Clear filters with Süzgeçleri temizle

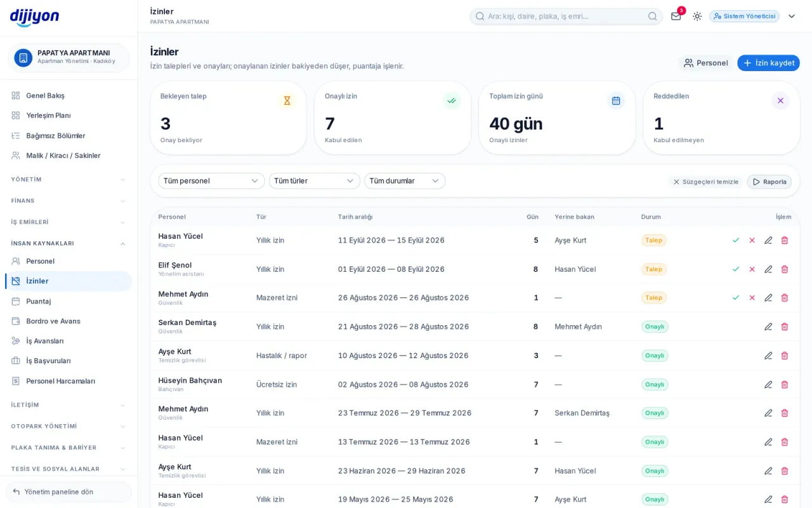pyautogui.click(x=705, y=182)
